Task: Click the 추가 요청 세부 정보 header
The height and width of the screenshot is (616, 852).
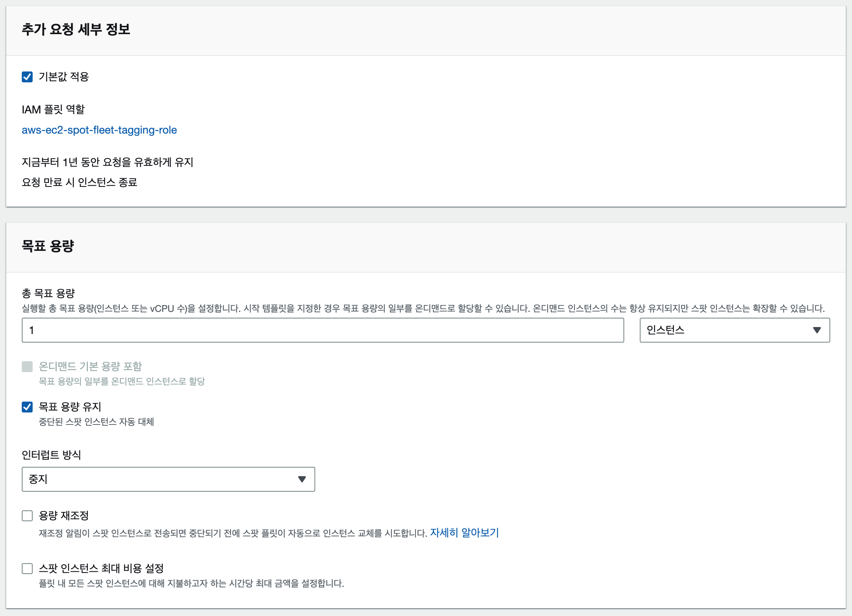Action: tap(76, 30)
